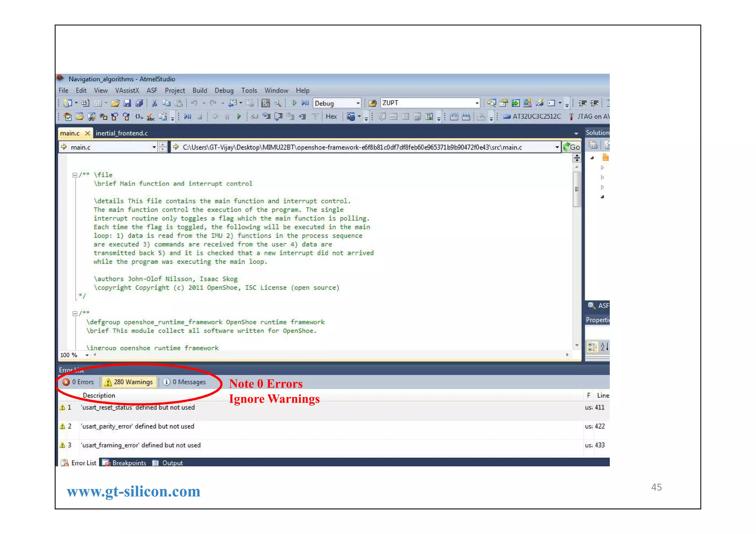Click the Alphabetical sort A-Z icon
The image size is (756, 534).
point(604,347)
